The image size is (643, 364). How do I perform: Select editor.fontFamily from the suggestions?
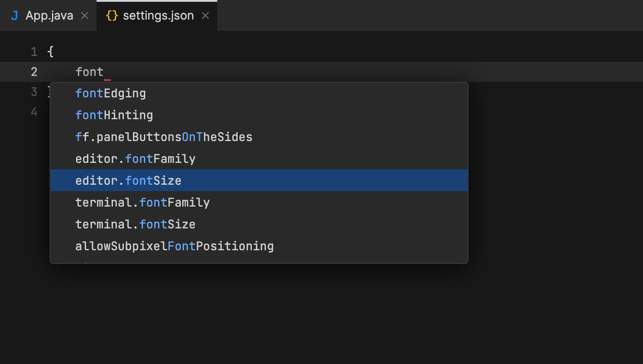click(x=135, y=158)
